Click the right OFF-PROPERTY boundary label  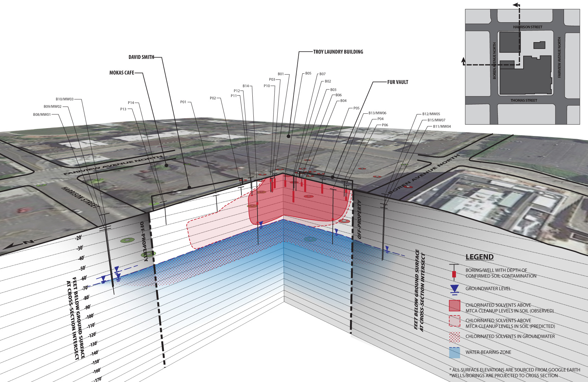tap(359, 220)
